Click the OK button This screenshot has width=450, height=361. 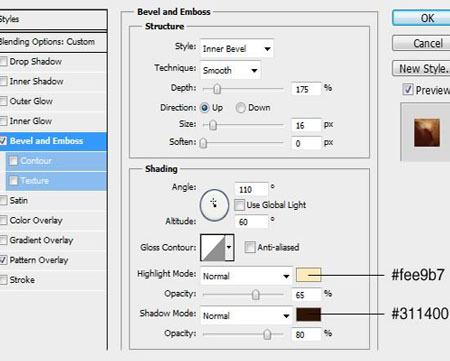(x=421, y=18)
